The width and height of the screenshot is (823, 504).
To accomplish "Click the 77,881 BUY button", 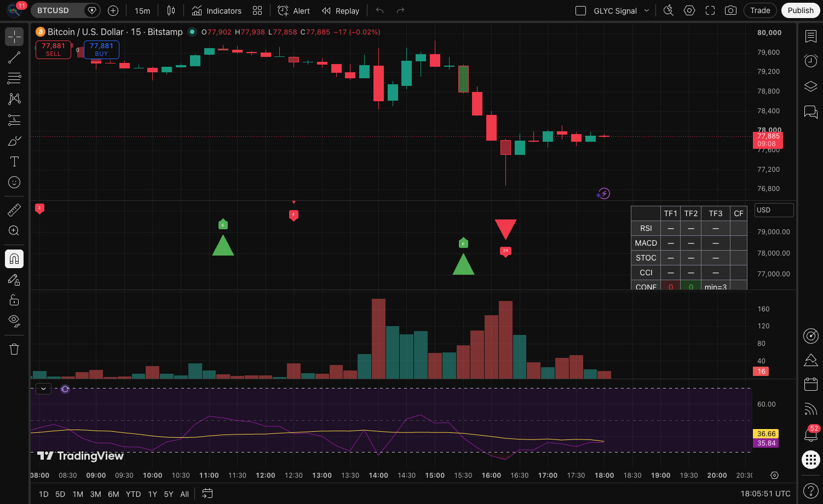I will tap(101, 50).
